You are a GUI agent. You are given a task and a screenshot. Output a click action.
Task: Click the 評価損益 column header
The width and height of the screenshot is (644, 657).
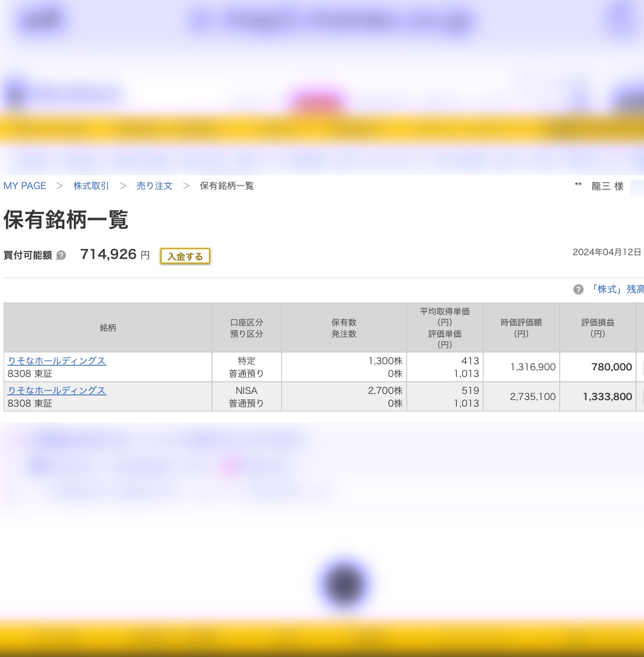click(x=598, y=328)
